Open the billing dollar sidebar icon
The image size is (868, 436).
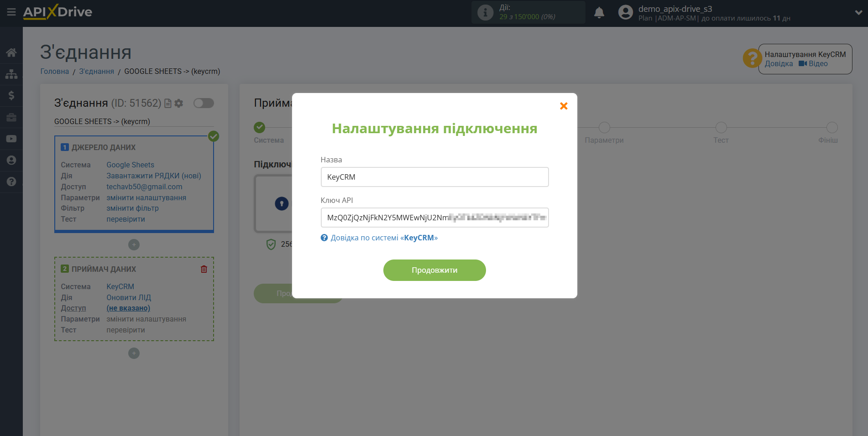pyautogui.click(x=11, y=95)
